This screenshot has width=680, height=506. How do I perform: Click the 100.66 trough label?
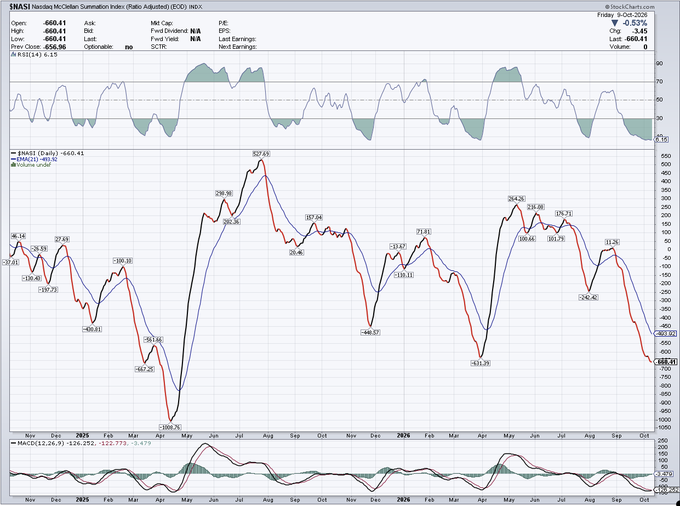pos(527,238)
